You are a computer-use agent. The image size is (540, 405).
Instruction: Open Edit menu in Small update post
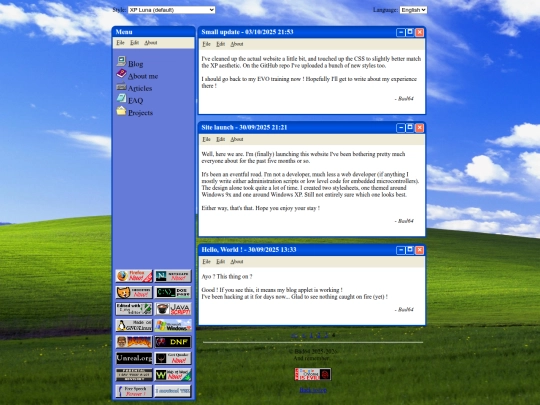point(220,44)
